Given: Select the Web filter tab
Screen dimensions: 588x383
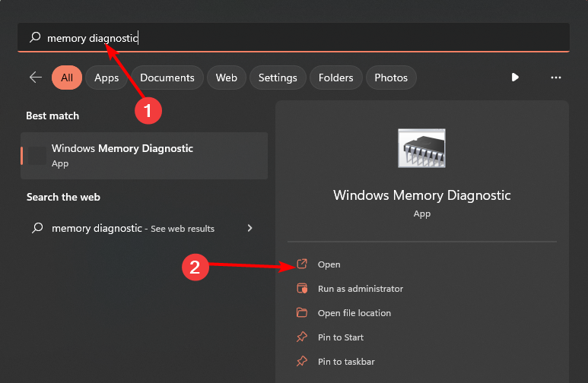Looking at the screenshot, I should pos(227,78).
